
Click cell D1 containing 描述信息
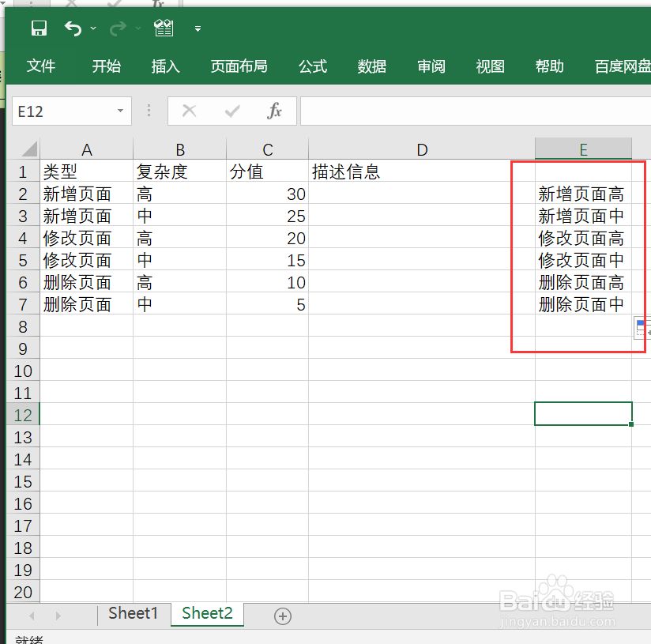[x=422, y=171]
